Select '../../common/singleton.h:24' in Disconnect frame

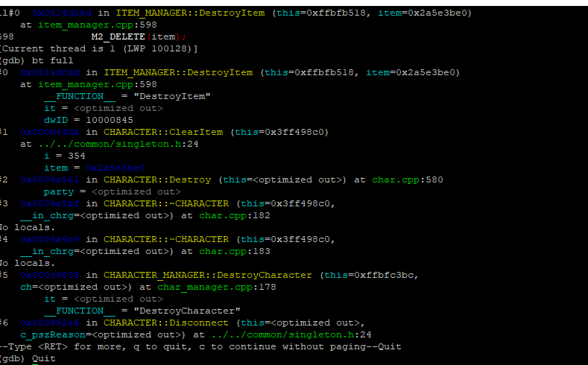point(291,334)
